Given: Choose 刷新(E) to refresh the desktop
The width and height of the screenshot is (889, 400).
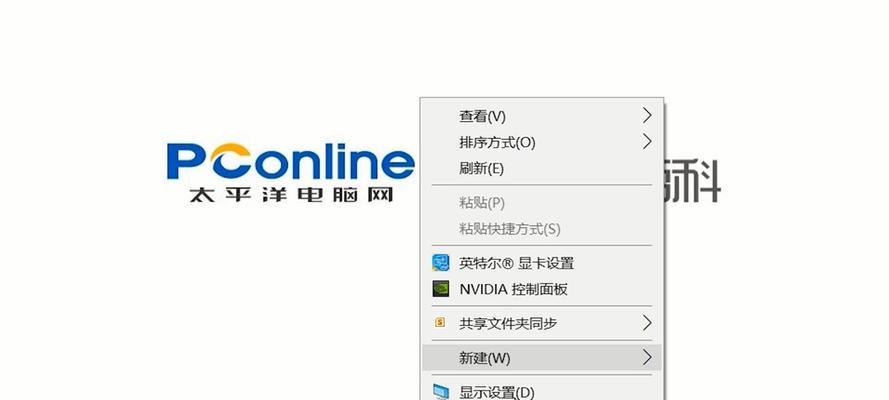Looking at the screenshot, I should point(541,168).
